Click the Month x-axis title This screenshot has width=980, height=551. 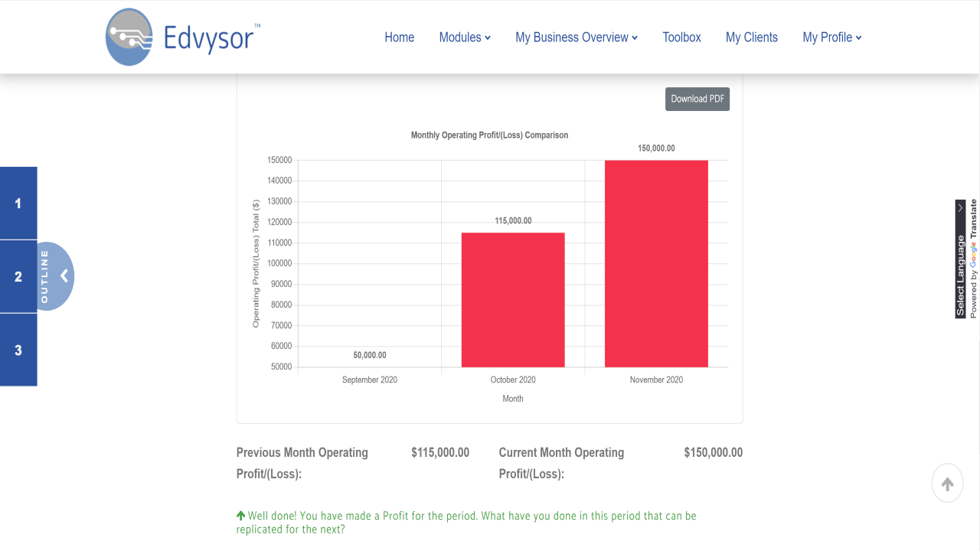tap(513, 399)
